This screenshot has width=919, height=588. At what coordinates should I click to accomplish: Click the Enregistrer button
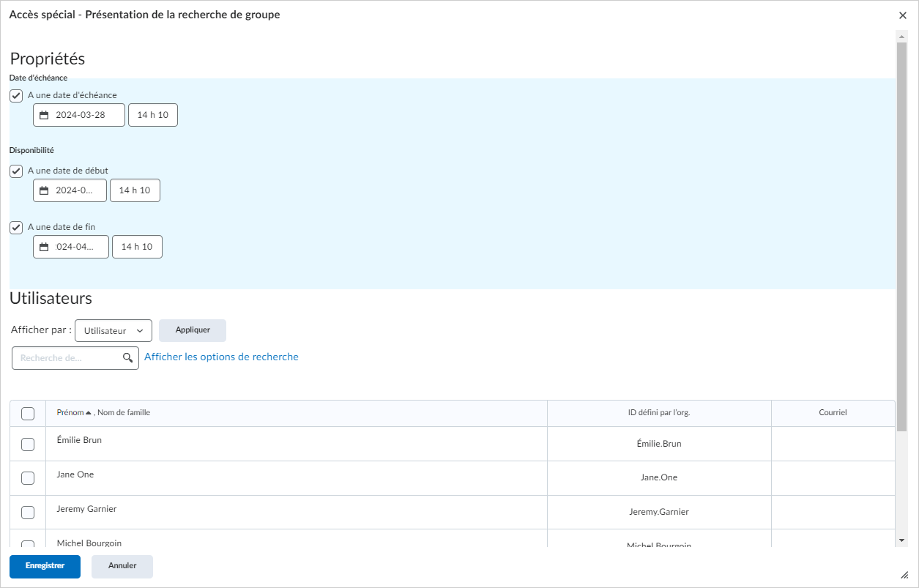tap(45, 567)
